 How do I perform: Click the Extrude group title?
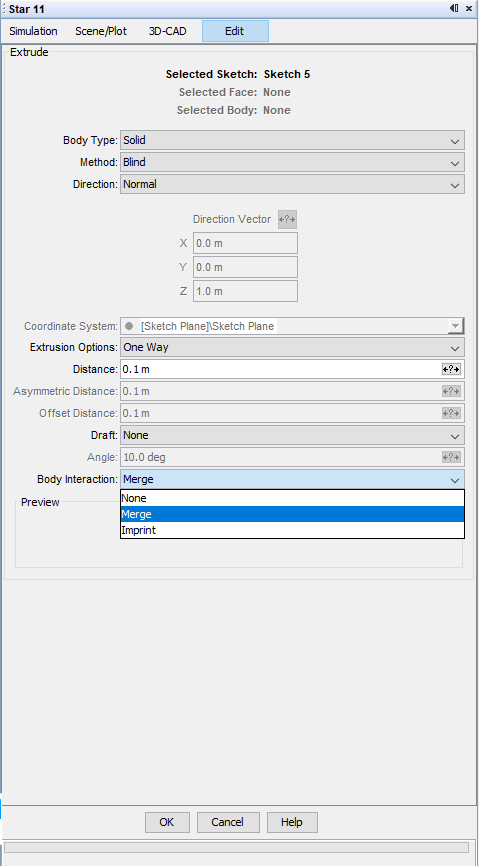click(29, 52)
